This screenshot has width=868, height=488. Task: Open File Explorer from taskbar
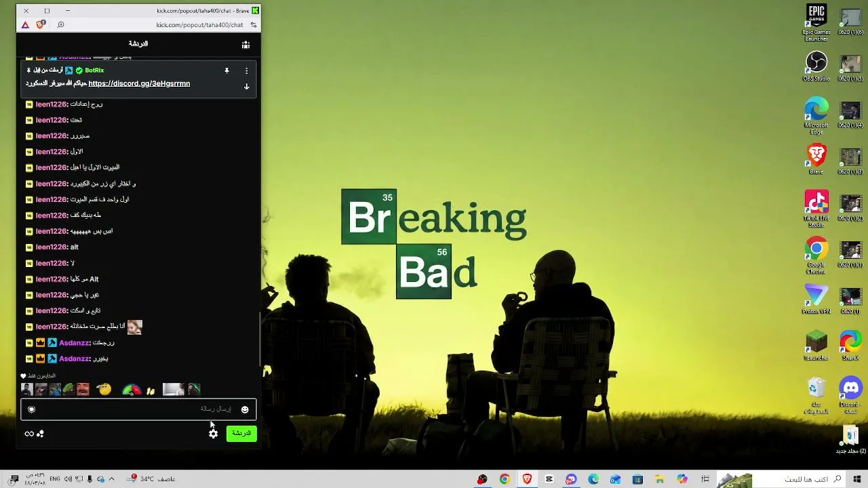[659, 479]
